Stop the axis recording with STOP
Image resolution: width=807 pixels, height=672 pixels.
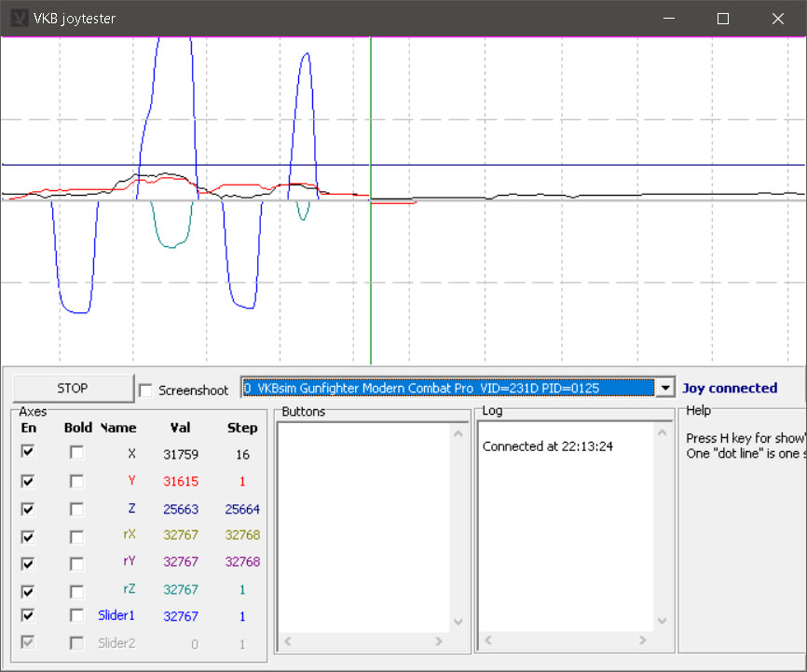tap(73, 389)
